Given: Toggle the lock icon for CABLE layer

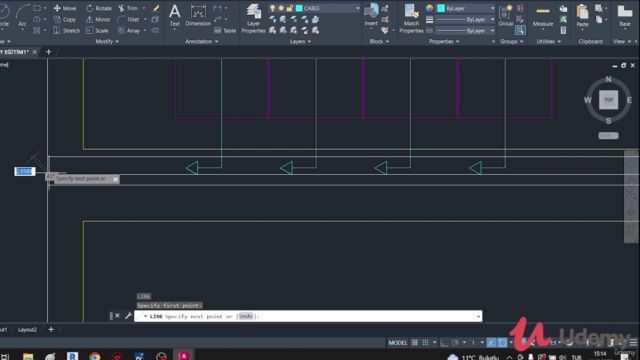Looking at the screenshot, I should [289, 8].
